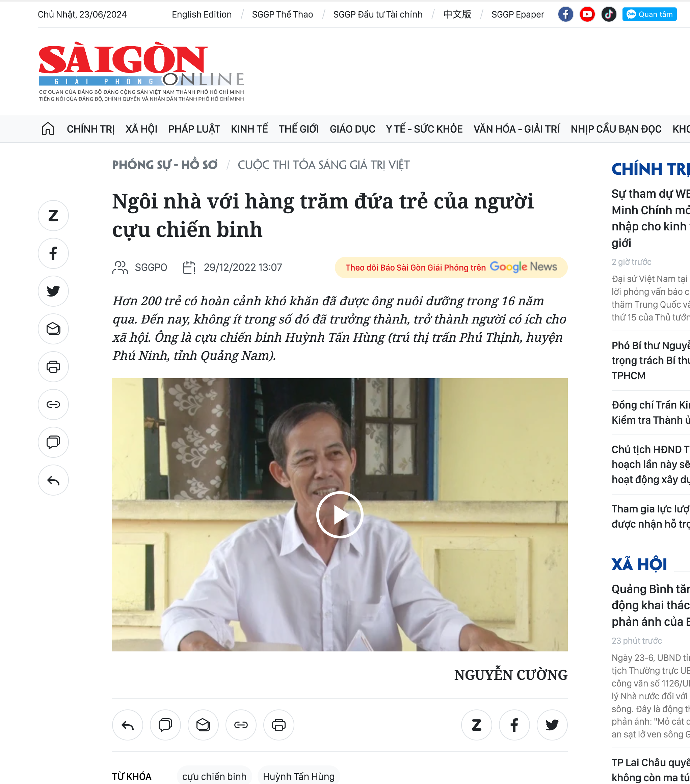Click the Twitter share icon in sidebar
This screenshot has height=784, width=690.
pos(53,291)
